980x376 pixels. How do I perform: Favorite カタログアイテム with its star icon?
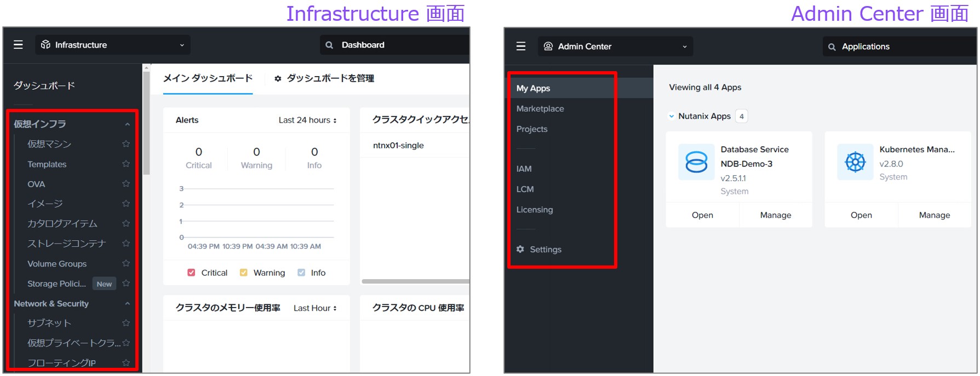126,223
